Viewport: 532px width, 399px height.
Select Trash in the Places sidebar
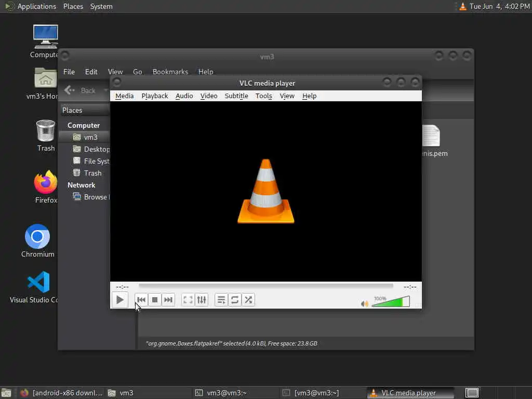point(87,173)
